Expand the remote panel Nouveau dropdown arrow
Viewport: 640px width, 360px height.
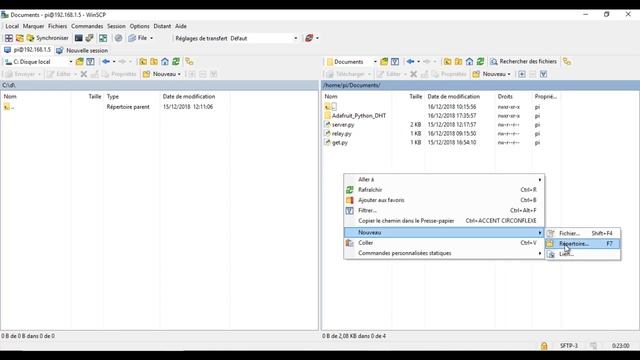509,74
